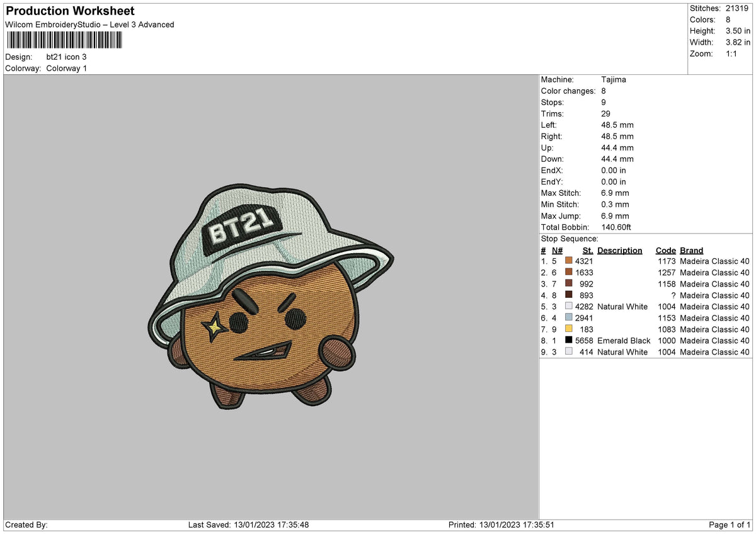
Task: Click the design name bt21 icon 3
Action: coord(66,57)
